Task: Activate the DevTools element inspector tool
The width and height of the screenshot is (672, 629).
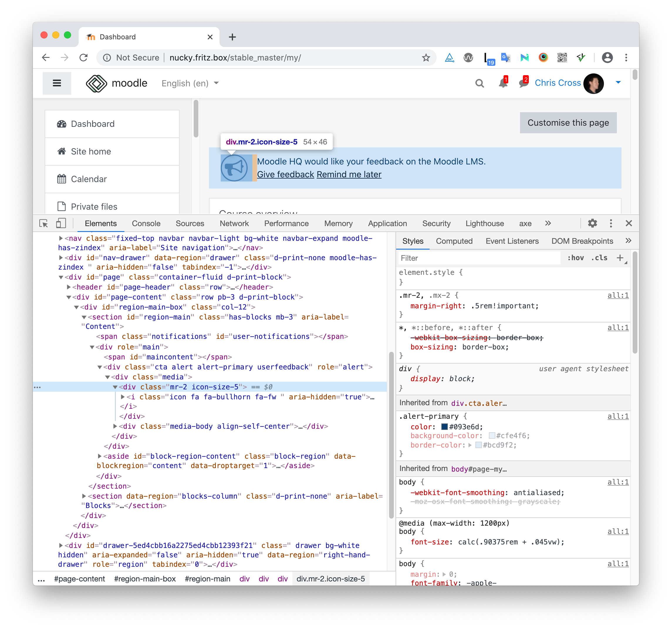Action: (x=44, y=223)
